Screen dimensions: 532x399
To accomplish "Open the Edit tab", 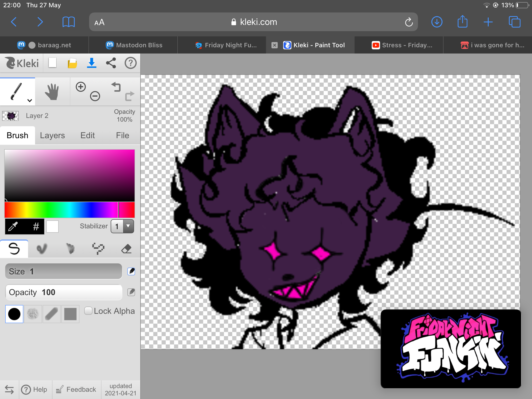I will [x=88, y=135].
